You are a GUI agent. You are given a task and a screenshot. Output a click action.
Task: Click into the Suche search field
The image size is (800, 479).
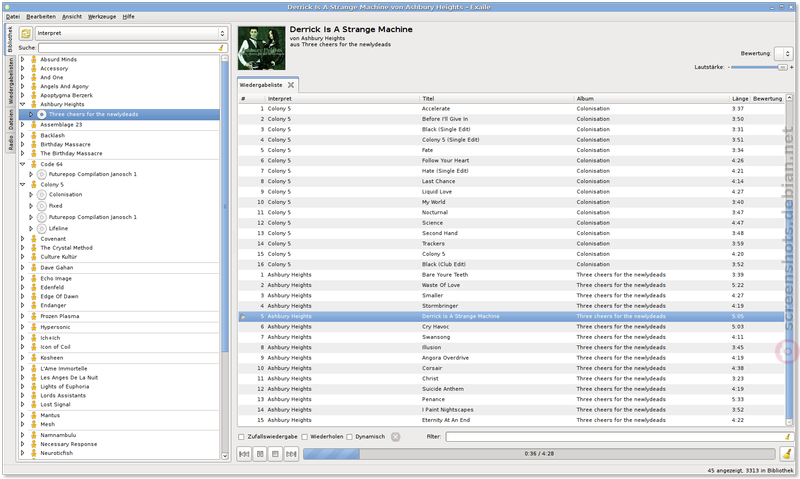click(x=133, y=47)
